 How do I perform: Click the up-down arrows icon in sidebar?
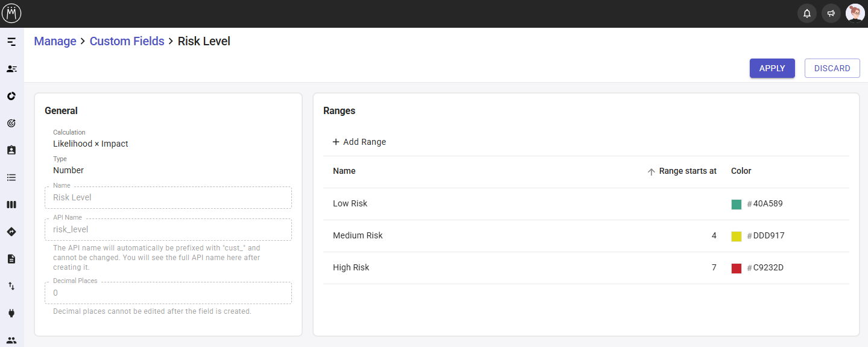[11, 286]
